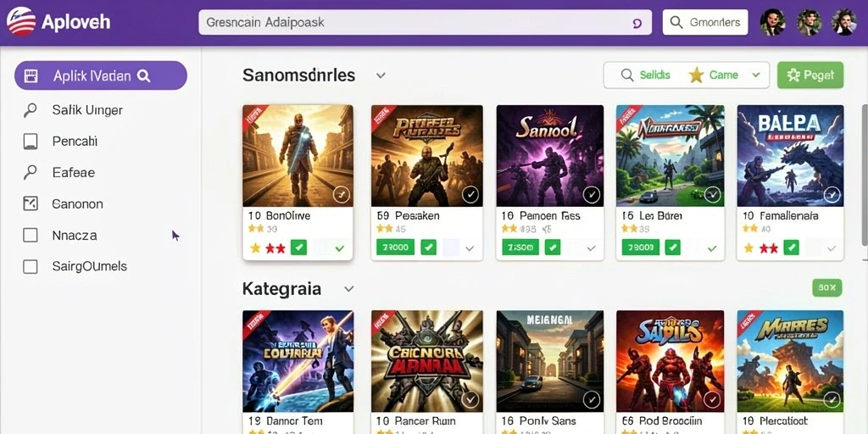Check the Nnacza checkbox
868x434 pixels.
[30, 236]
